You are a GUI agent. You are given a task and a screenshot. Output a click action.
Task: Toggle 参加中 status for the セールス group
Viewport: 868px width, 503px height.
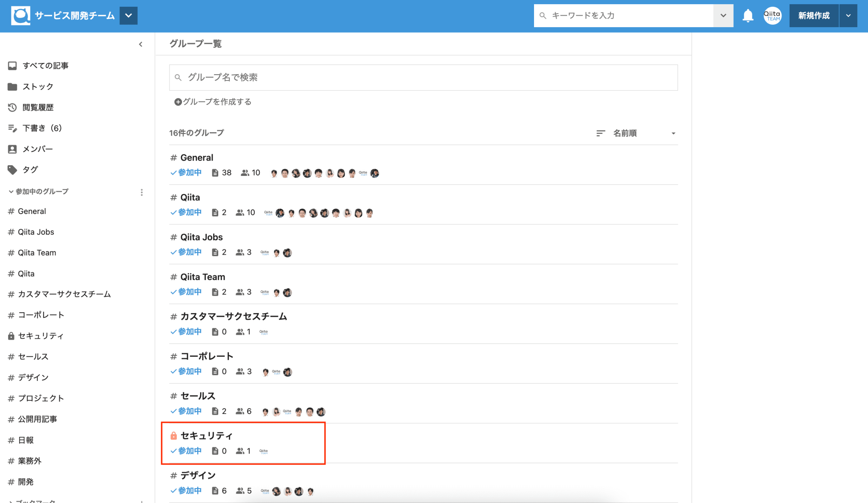[x=186, y=411]
